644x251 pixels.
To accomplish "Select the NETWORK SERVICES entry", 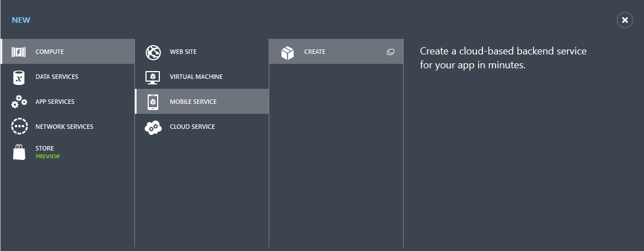I will (67, 127).
